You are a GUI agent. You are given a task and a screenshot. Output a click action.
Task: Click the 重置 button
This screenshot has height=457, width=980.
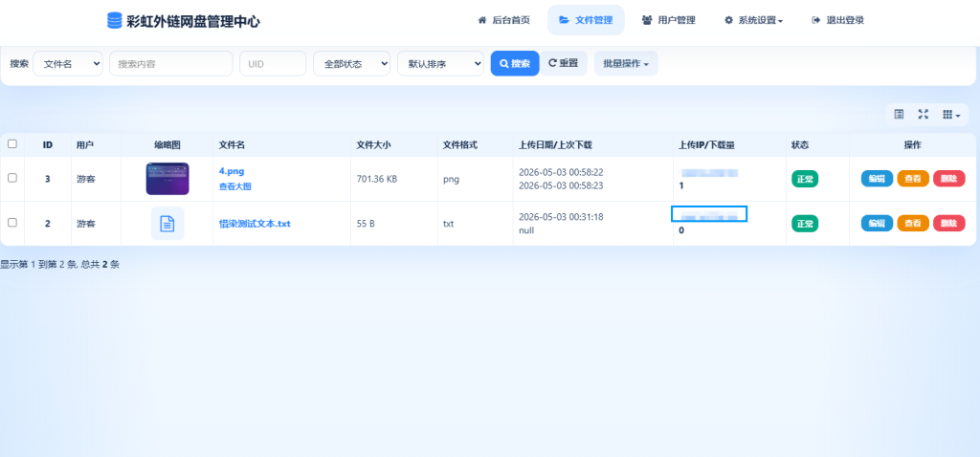(x=563, y=63)
